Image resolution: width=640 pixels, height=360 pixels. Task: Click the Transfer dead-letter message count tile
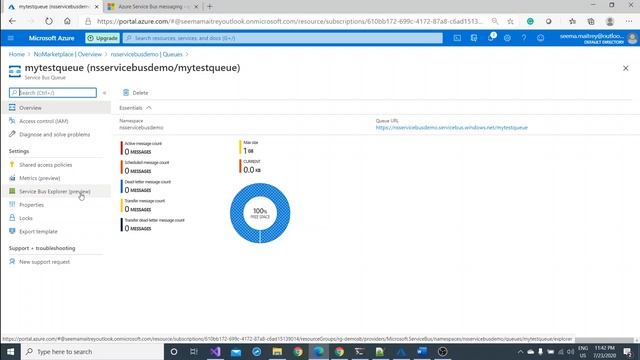tap(153, 225)
